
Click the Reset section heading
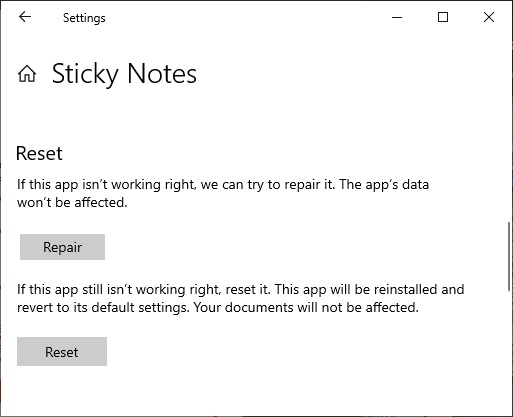39,154
